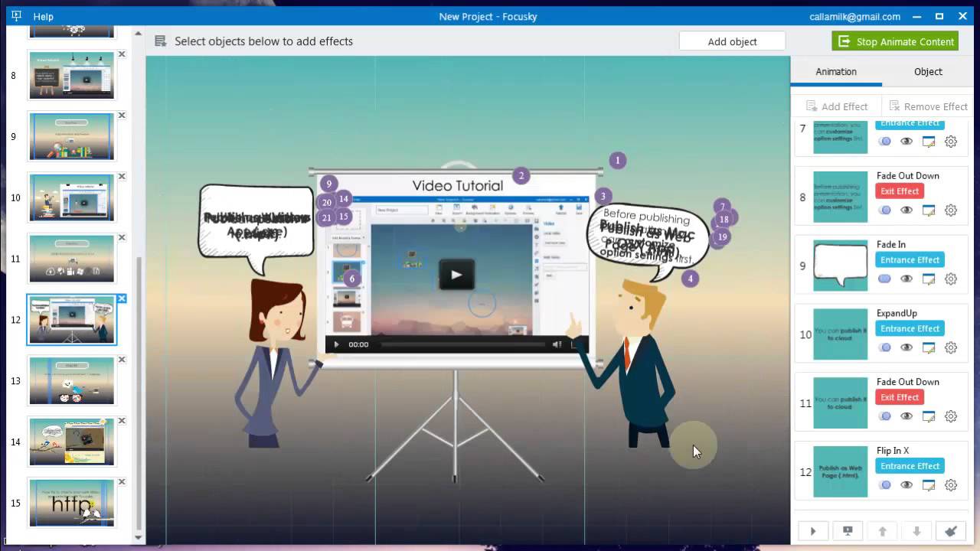Hide effect 12 using eye icon
The height and width of the screenshot is (551, 980).
pos(906,485)
